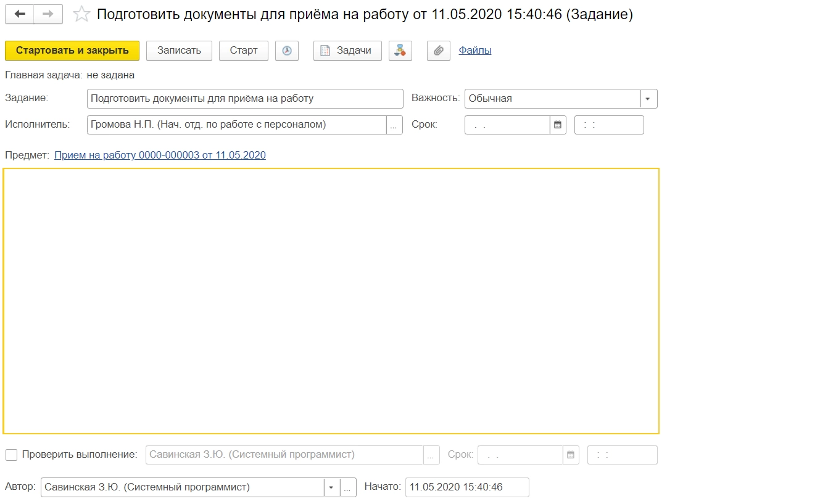
Task: Open the calendar picker for the Исполнитель row Срок
Action: pos(558,125)
